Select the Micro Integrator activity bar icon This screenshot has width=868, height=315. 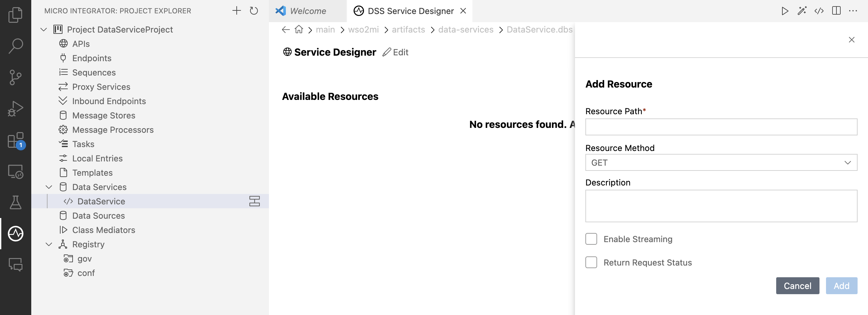coord(16,233)
